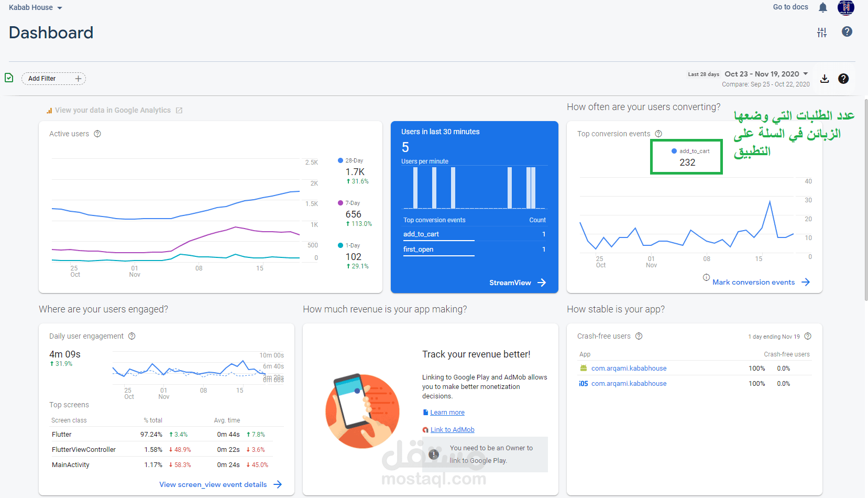Download the dashboard report
868x498 pixels.
(825, 79)
